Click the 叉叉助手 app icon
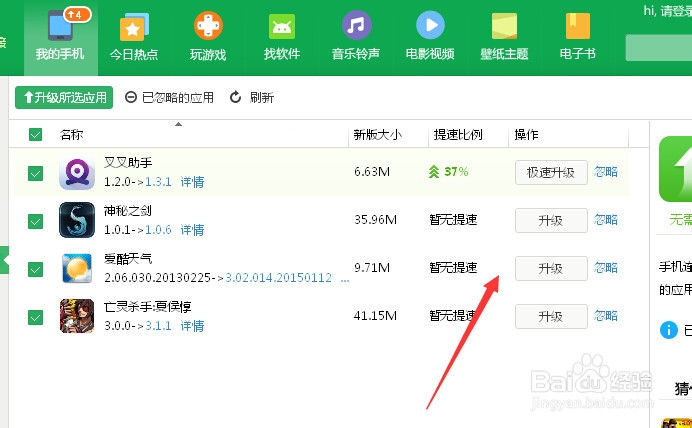Screen dimensions: 692x428 [77, 173]
